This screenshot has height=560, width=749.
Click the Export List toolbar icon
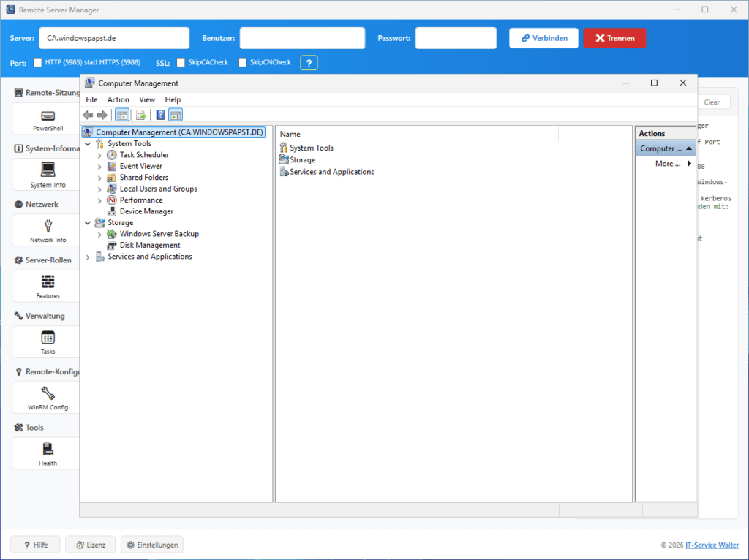pos(141,115)
